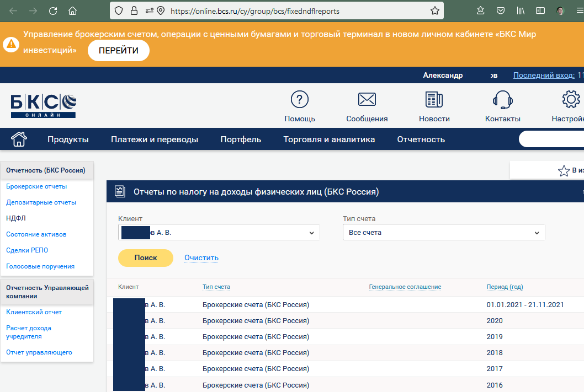The image size is (584, 392).
Task: Open the Help question mark icon
Action: 300,100
